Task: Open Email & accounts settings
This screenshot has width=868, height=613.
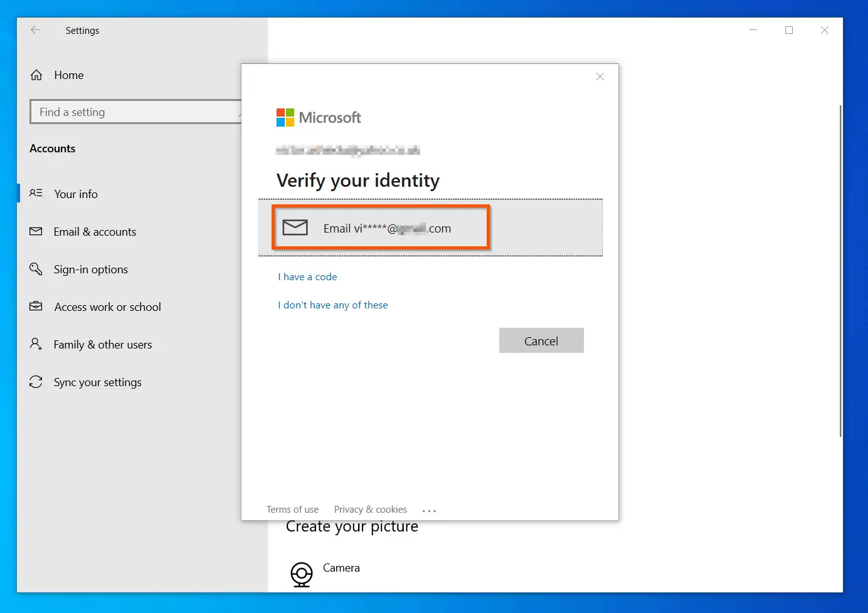Action: (95, 232)
